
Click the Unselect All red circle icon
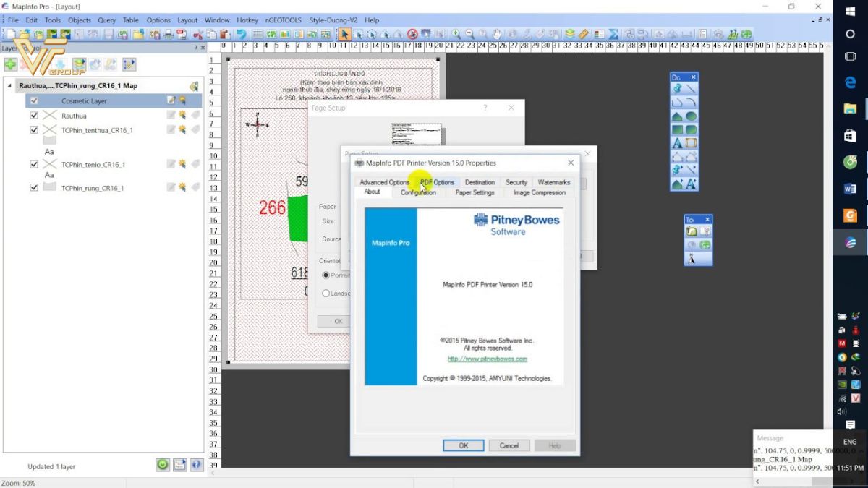pos(412,34)
